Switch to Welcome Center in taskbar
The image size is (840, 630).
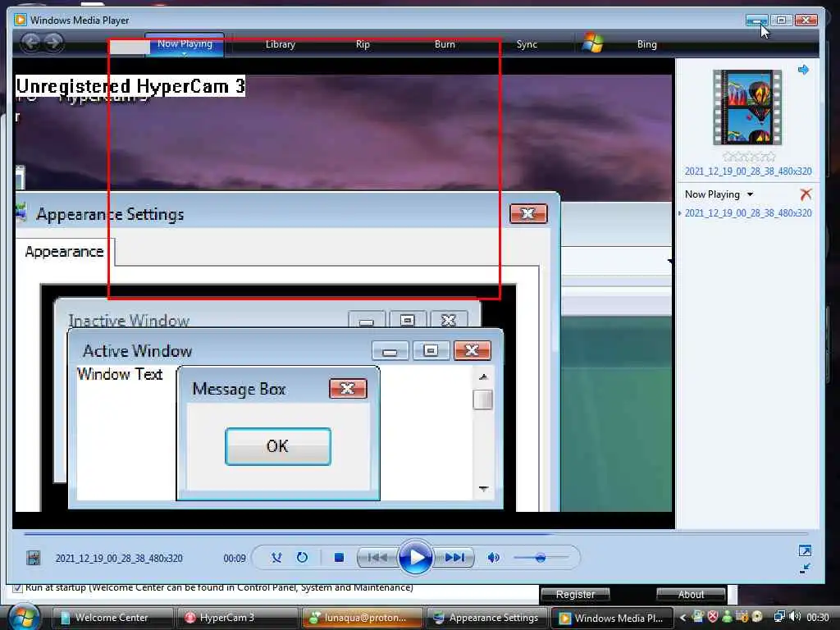tap(112, 618)
